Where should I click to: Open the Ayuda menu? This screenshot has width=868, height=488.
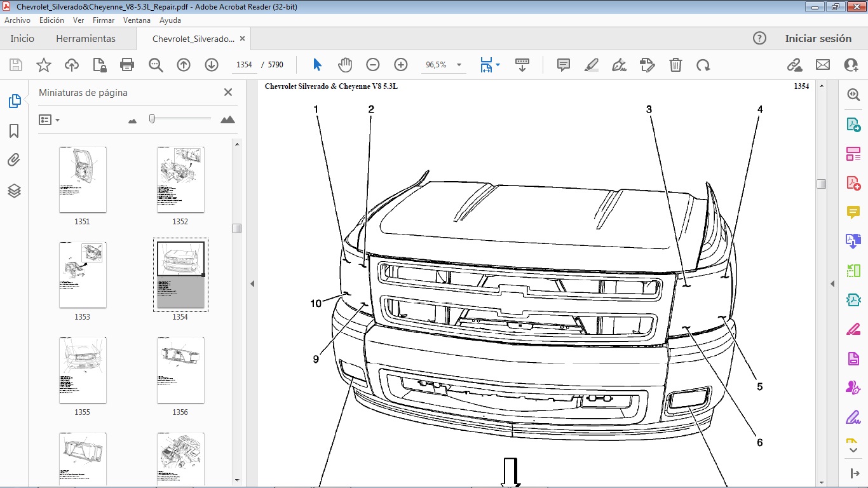[x=170, y=20]
